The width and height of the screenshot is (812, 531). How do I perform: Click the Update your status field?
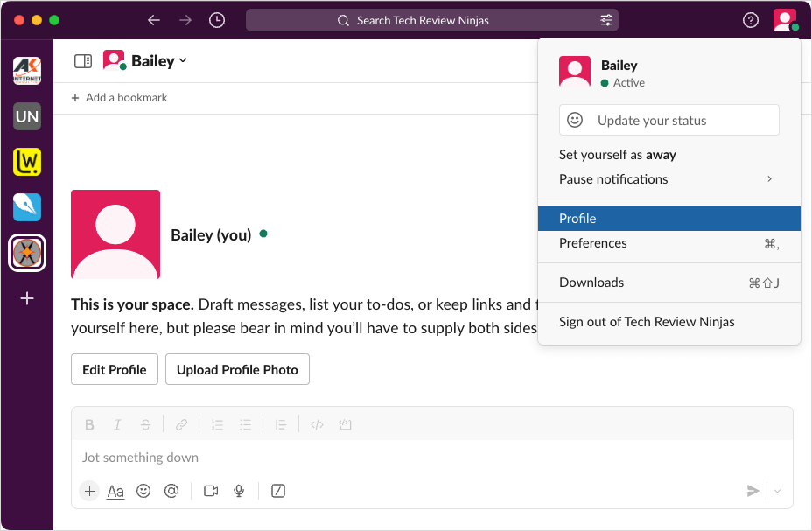point(668,121)
